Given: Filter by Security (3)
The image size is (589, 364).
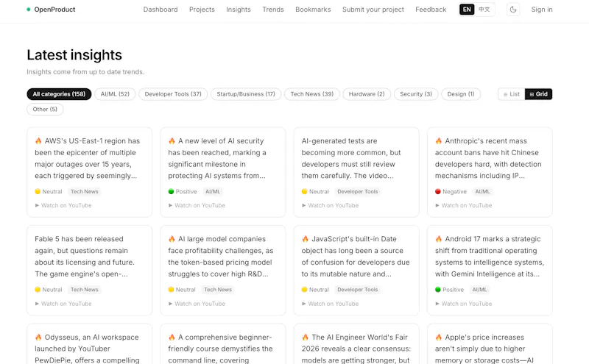Looking at the screenshot, I should [416, 94].
